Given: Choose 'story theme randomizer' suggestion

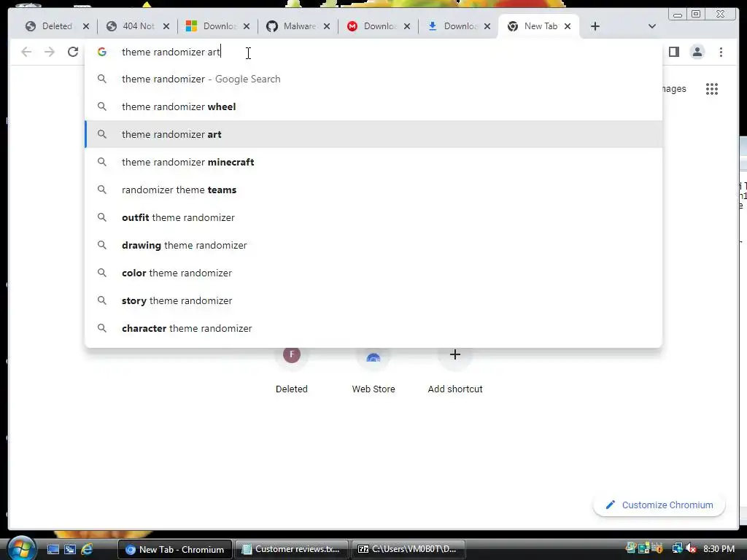Looking at the screenshot, I should [x=373, y=300].
